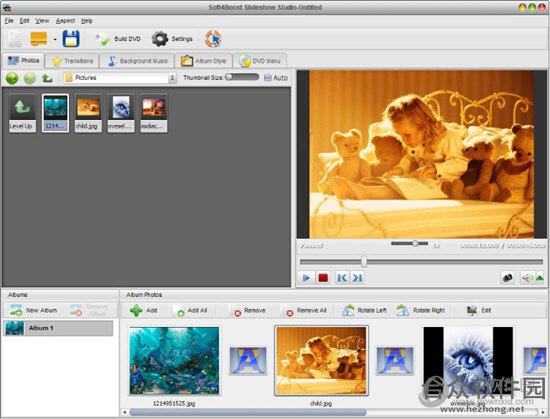
Task: Open the Help menu
Action: coord(87,21)
